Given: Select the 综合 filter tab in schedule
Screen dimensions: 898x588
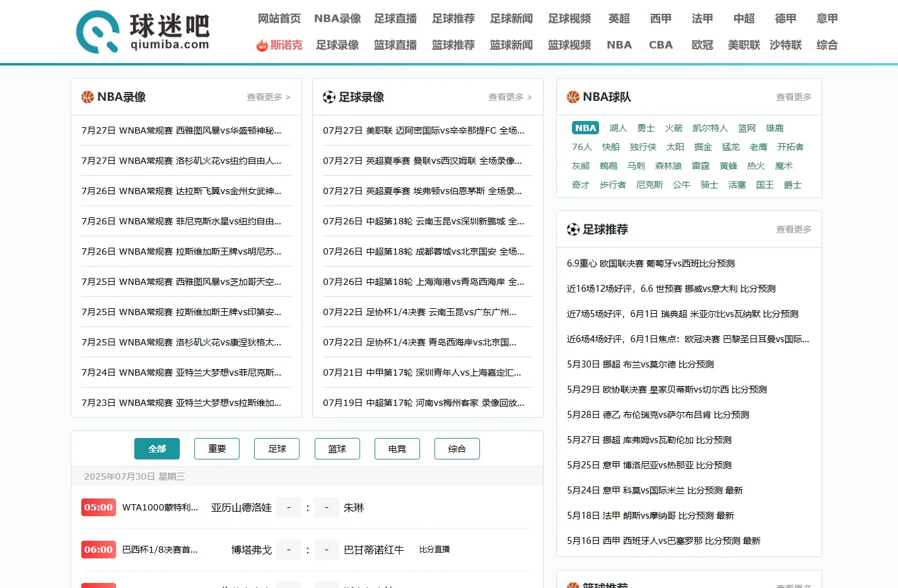Looking at the screenshot, I should (x=457, y=449).
